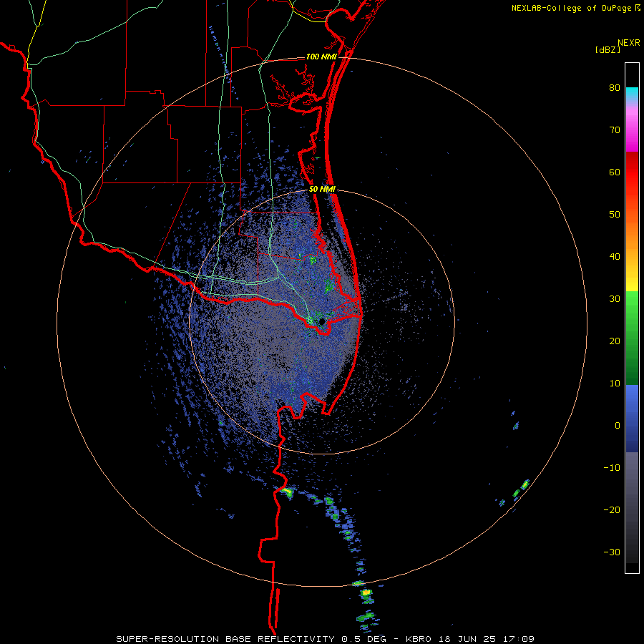Click the -10 dBZ scale value
The height and width of the screenshot is (644, 644).
(612, 467)
